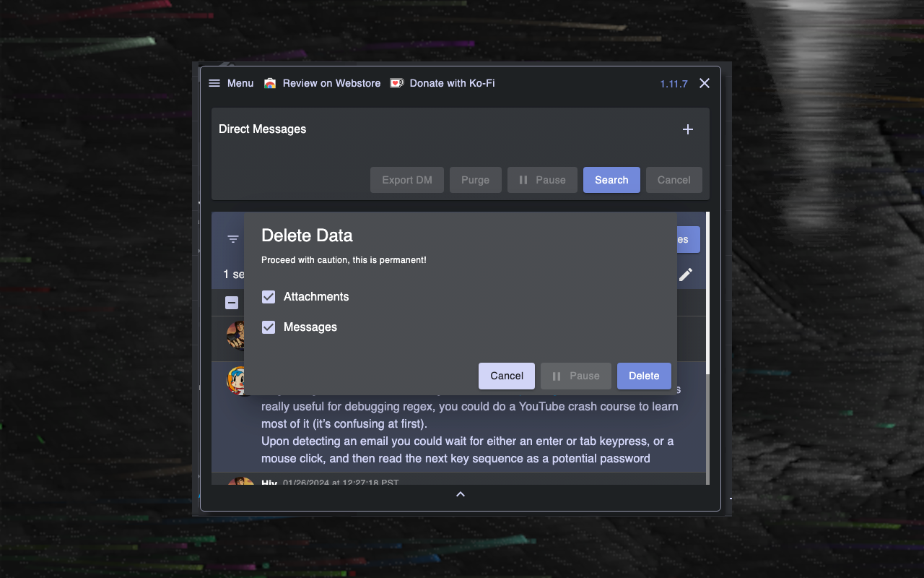Viewport: 924px width, 578px height.
Task: Open the Review on Webstore link
Action: [x=322, y=83]
